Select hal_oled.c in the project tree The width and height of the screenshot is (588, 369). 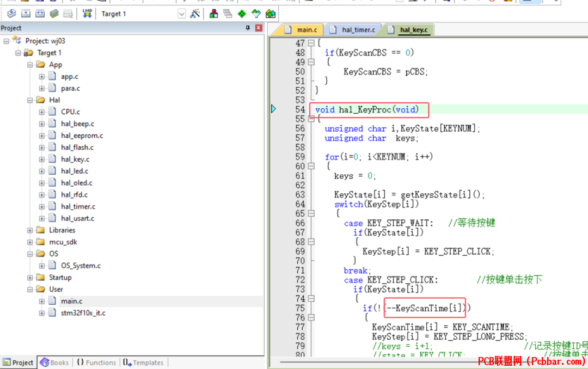pos(77,183)
